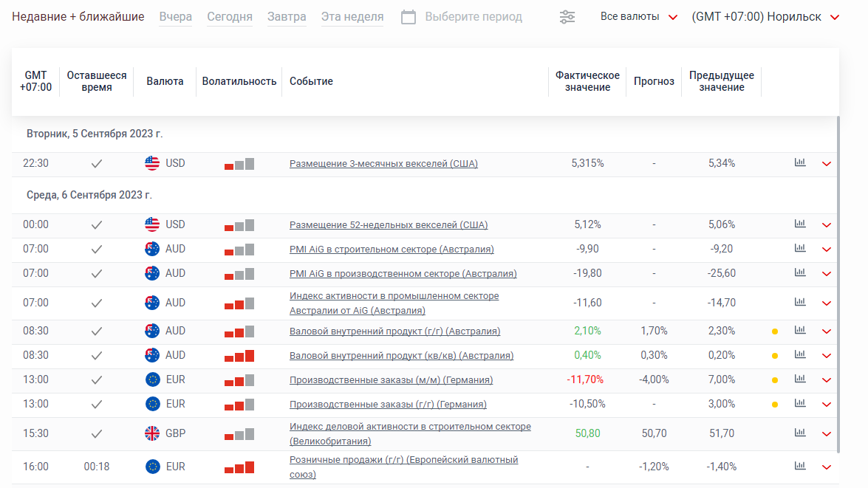Open chart icon for manufacturing PMI AiG Australia
Screen dimensions: 868x488
[x=800, y=272]
